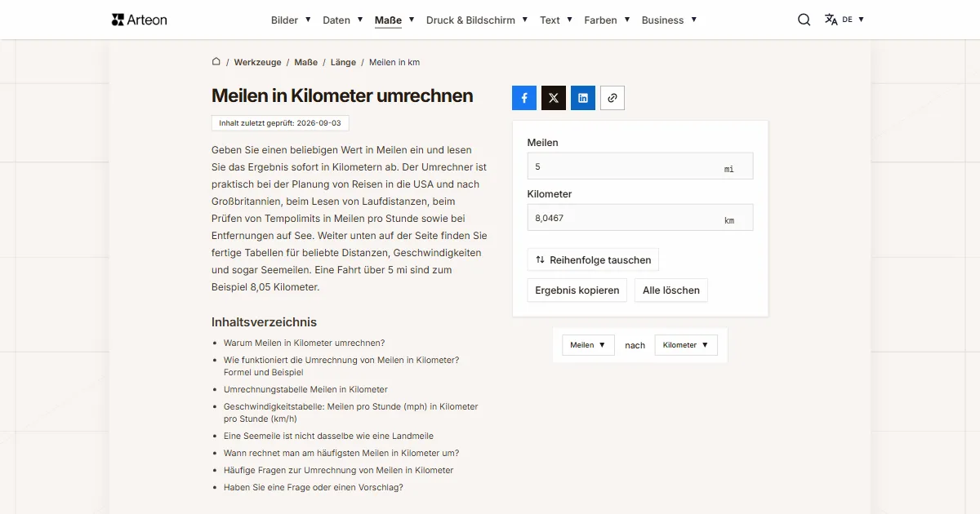The height and width of the screenshot is (514, 980).
Task: Click Reihenfolge tauschen button
Action: (x=593, y=260)
